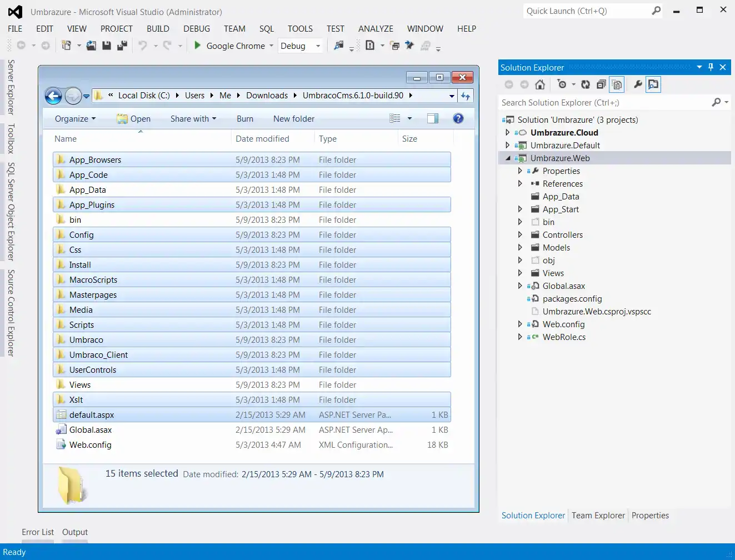Click the Save toolbar icon

(107, 46)
